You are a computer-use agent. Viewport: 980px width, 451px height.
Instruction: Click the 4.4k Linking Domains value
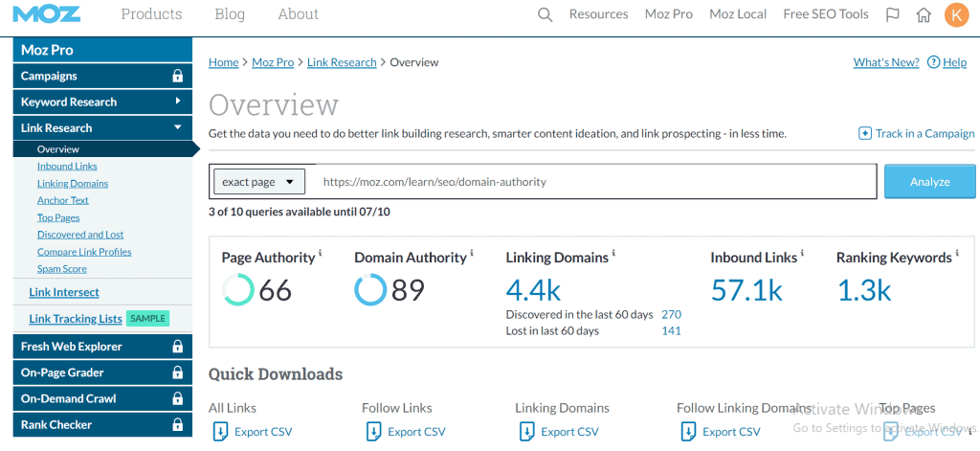pos(533,290)
